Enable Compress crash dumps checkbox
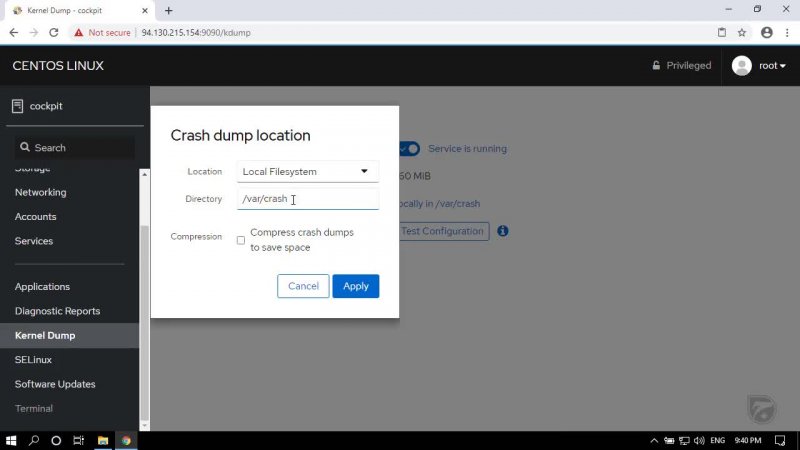The width and height of the screenshot is (800, 450). click(x=241, y=240)
